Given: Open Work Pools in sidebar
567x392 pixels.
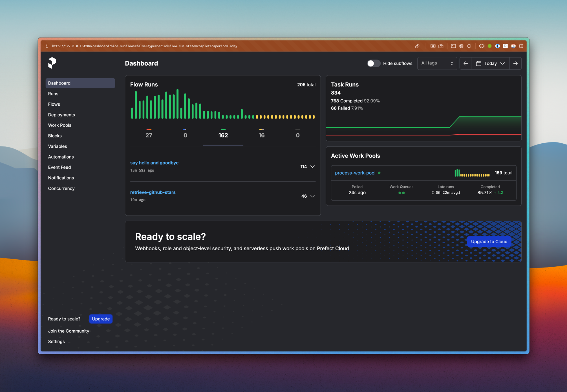Looking at the screenshot, I should tap(59, 125).
